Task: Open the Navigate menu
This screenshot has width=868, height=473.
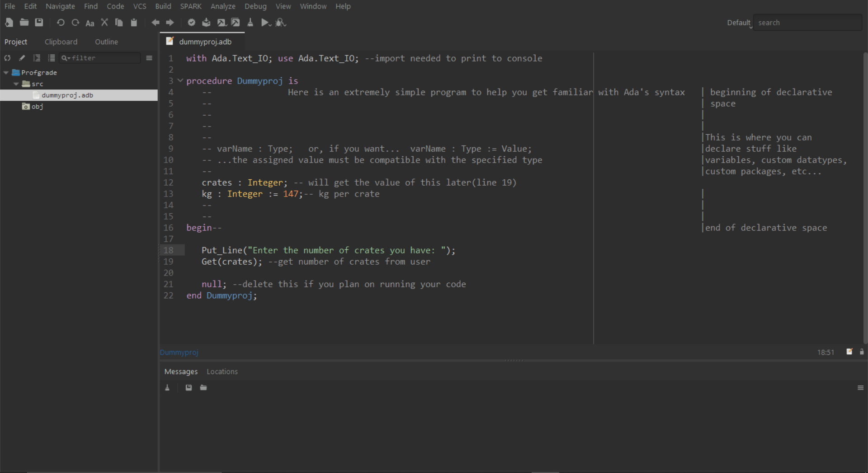Action: point(60,6)
